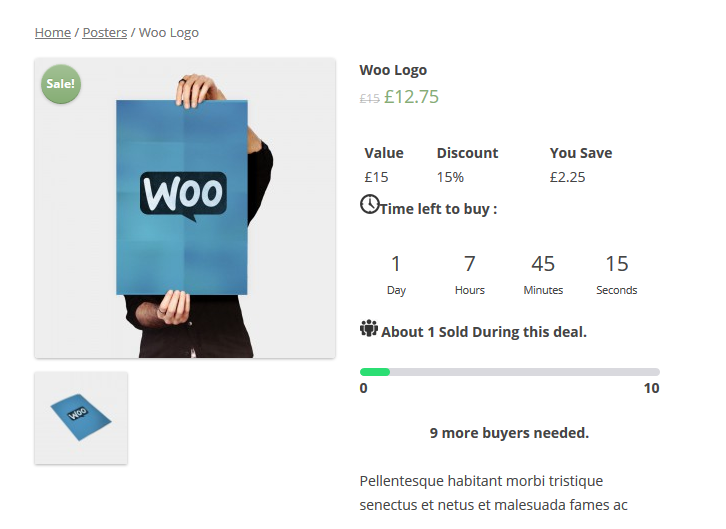
Task: Click the £12.75 sale price
Action: point(411,97)
